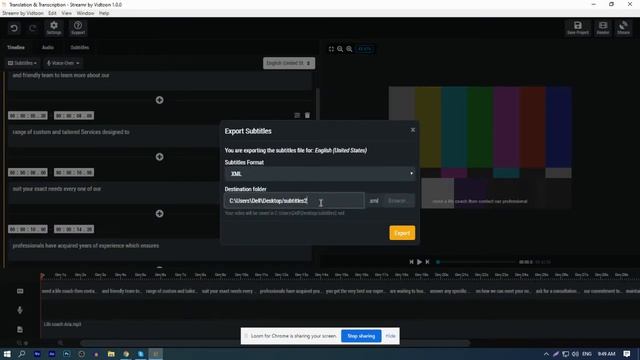Click the Share icon
Screen dimensions: 640x360
point(623,28)
